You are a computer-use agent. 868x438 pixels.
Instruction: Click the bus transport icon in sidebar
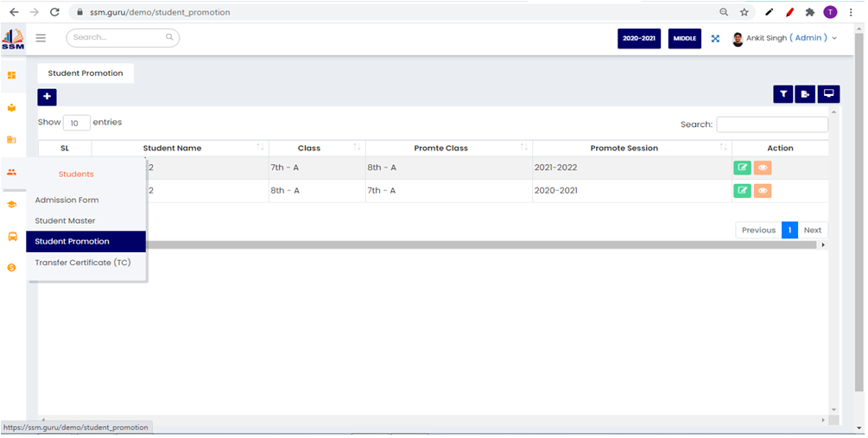coord(12,236)
